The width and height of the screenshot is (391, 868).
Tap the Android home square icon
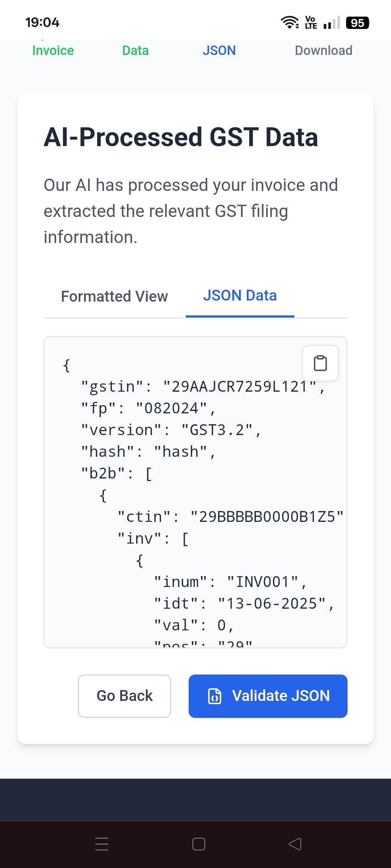pos(199,844)
